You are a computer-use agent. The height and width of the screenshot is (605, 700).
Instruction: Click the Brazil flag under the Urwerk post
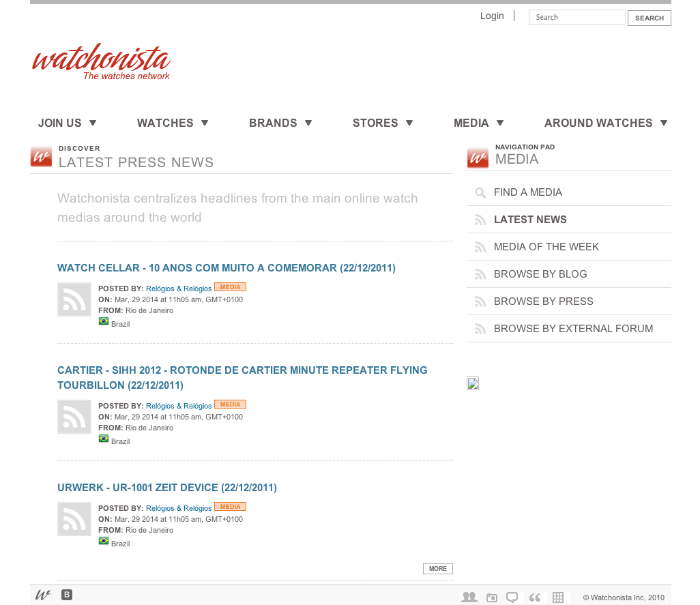tap(104, 541)
